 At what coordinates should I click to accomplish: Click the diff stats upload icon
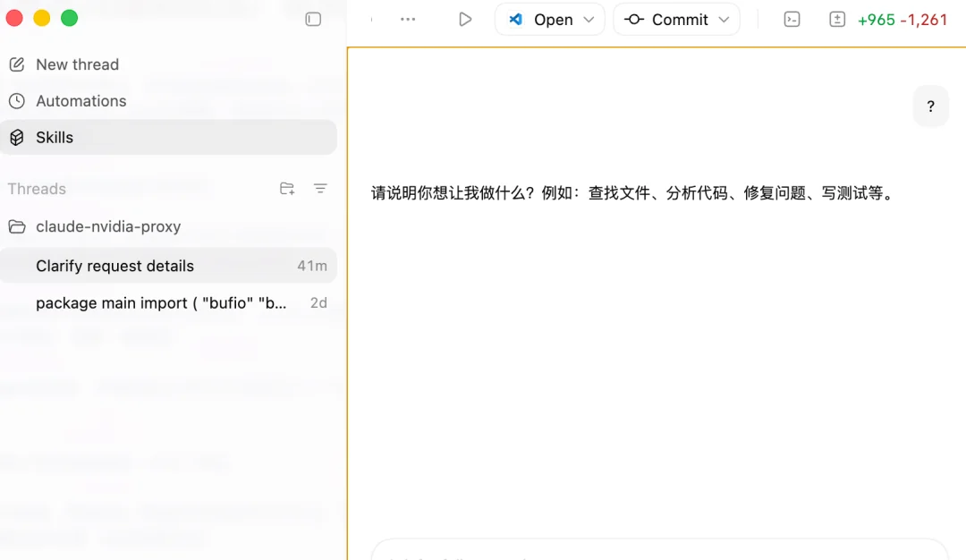(x=837, y=18)
